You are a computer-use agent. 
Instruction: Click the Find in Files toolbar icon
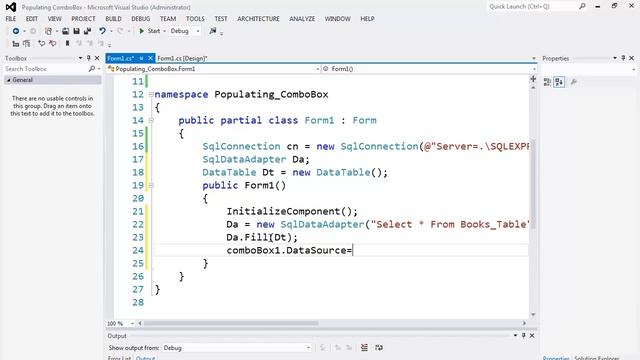click(213, 31)
